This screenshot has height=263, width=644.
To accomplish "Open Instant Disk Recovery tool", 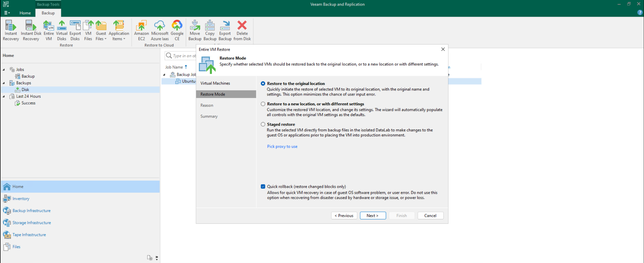I will click(31, 30).
